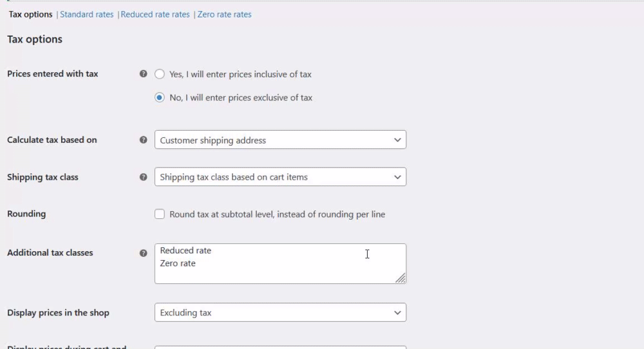Open Display prices in the shop dropdown
Viewport: 644px width, 349px height.
(x=280, y=313)
